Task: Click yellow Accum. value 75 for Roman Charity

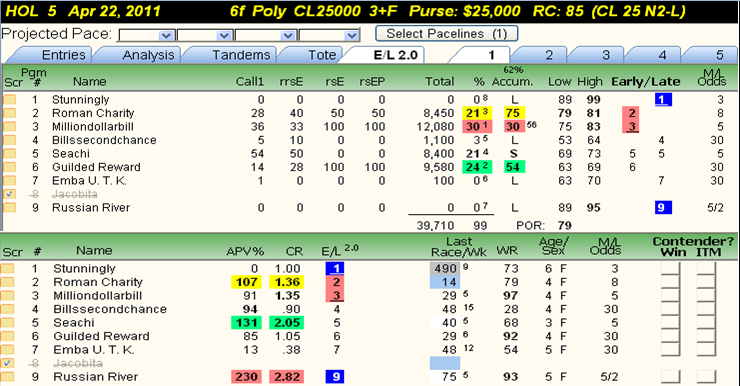Action: tap(513, 113)
